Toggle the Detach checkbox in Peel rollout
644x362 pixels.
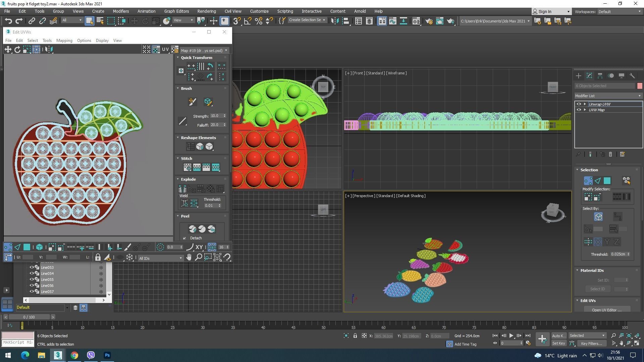(x=184, y=238)
